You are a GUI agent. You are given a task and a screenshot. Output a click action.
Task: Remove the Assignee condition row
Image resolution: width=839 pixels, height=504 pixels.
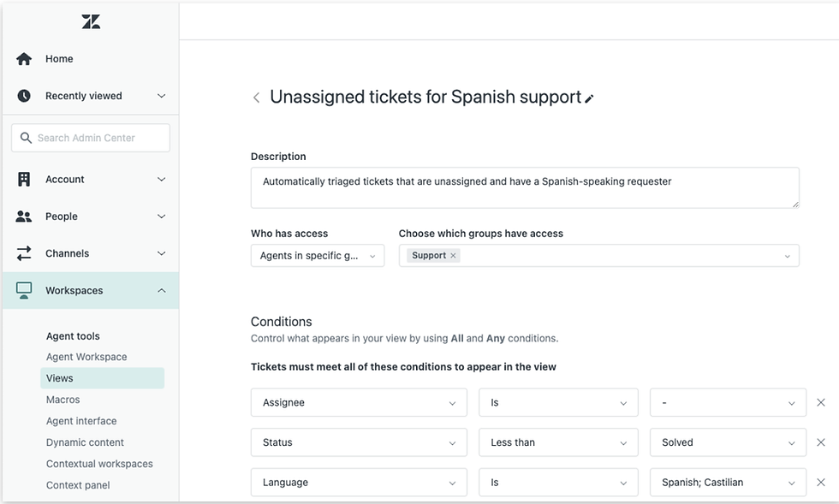click(821, 402)
